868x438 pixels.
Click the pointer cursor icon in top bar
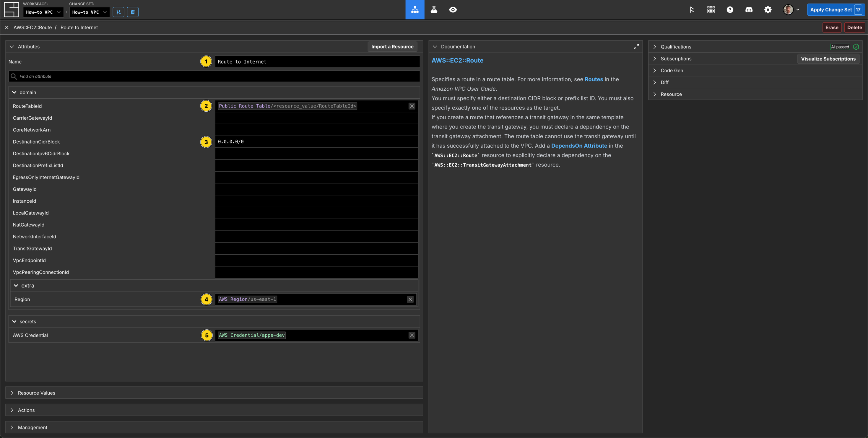[692, 9]
